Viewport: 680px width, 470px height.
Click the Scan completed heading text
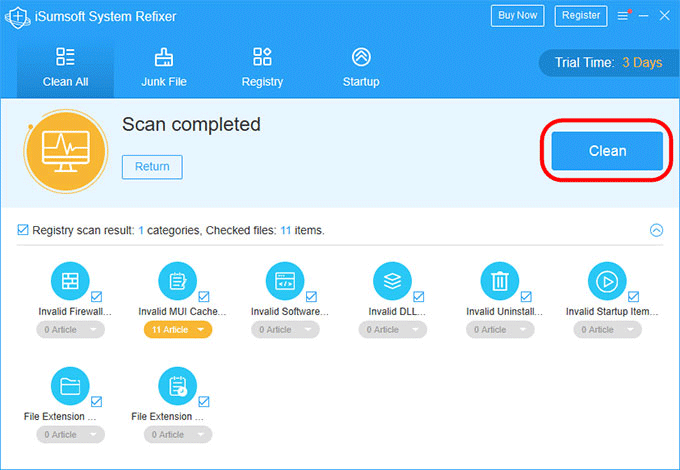191,124
